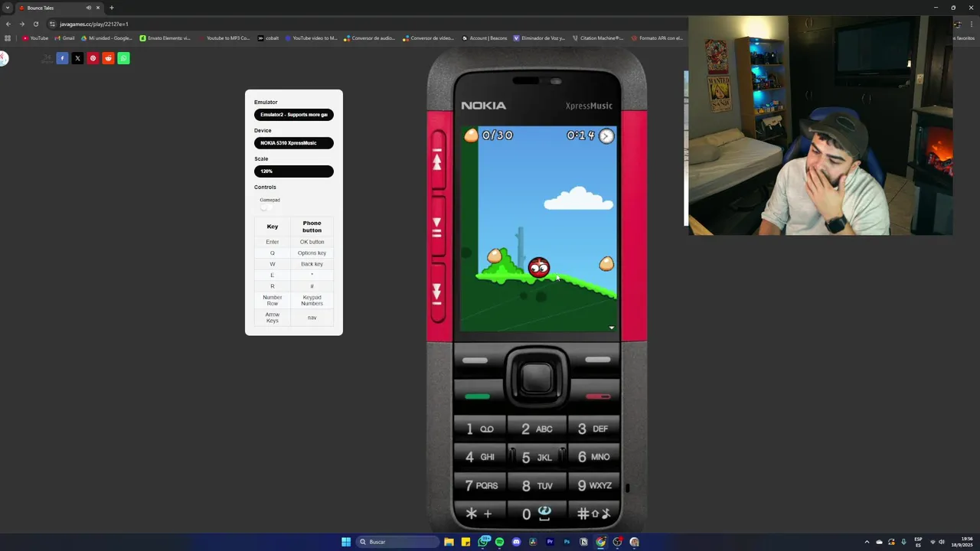
Task: Open the Emulator selection dropdown
Action: tap(294, 115)
